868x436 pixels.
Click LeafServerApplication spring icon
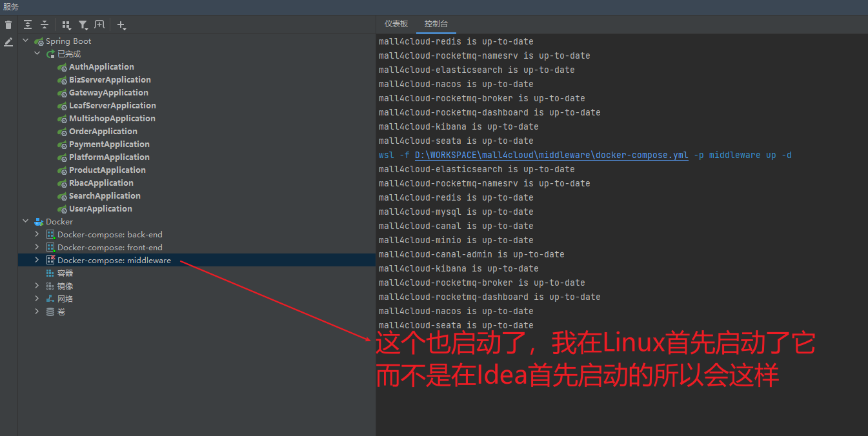pyautogui.click(x=62, y=106)
